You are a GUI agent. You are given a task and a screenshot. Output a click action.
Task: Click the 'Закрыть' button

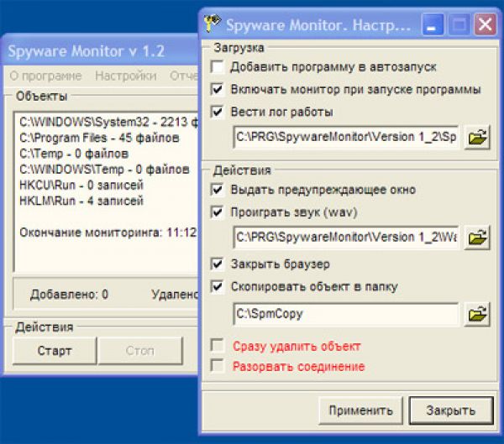click(450, 410)
